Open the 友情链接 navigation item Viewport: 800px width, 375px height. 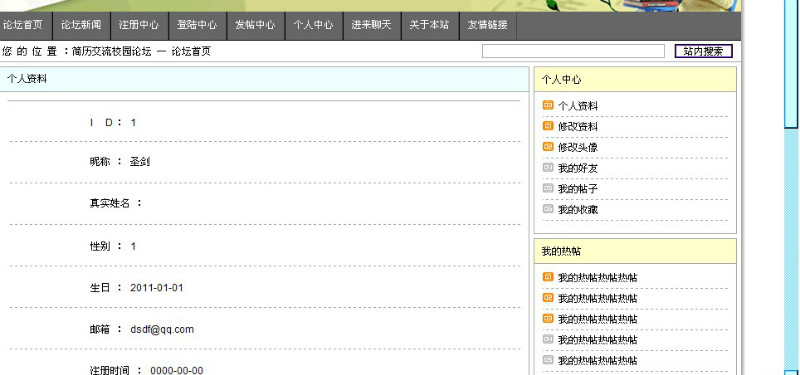488,25
